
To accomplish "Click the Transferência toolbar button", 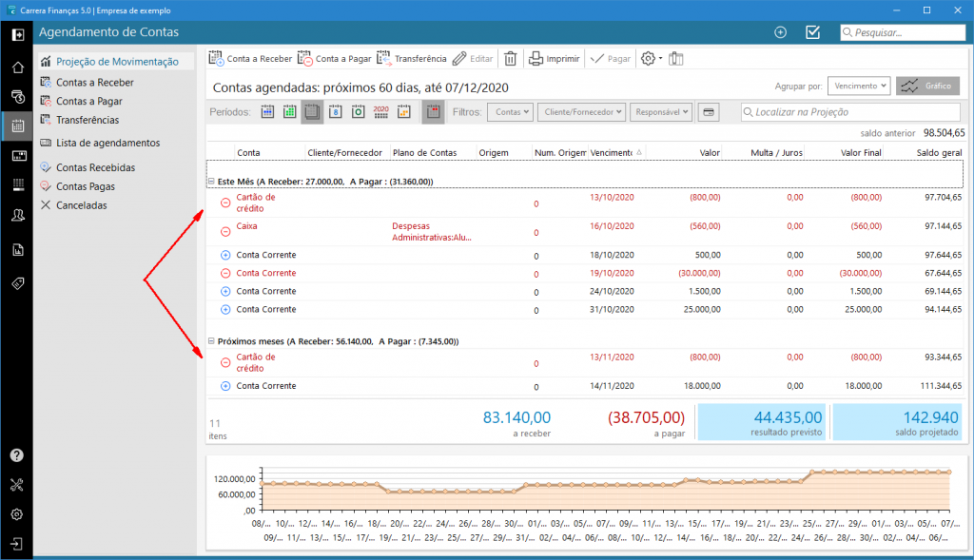I will 411,59.
